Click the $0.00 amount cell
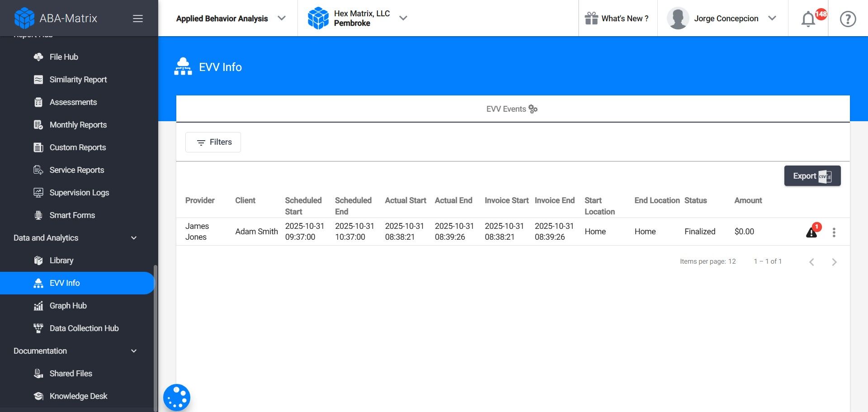This screenshot has height=412, width=868. (744, 232)
